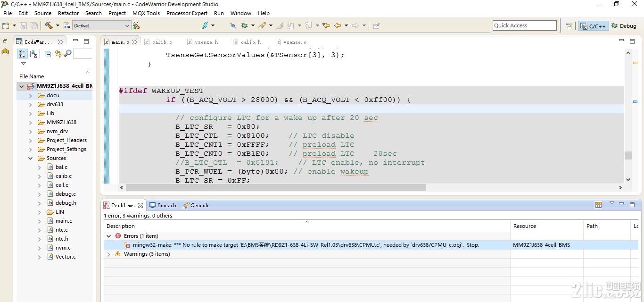Toggle Link with Editor double-arrow icon

(x=58, y=54)
